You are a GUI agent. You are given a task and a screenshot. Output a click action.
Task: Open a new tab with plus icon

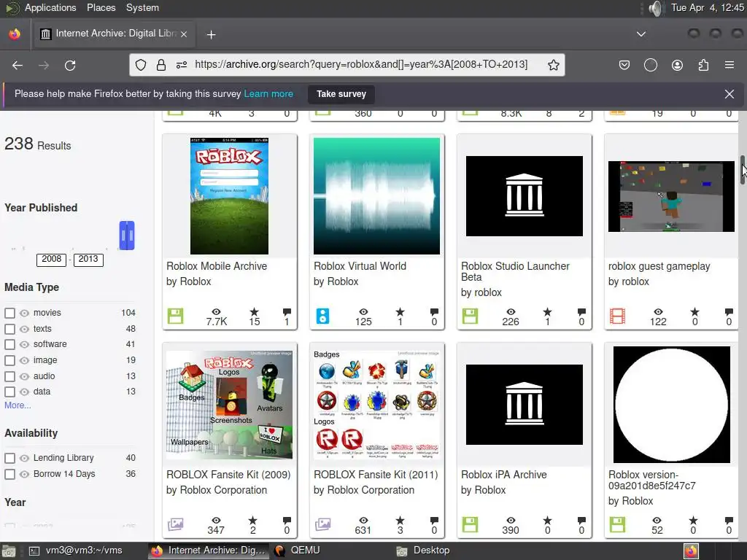pos(211,34)
